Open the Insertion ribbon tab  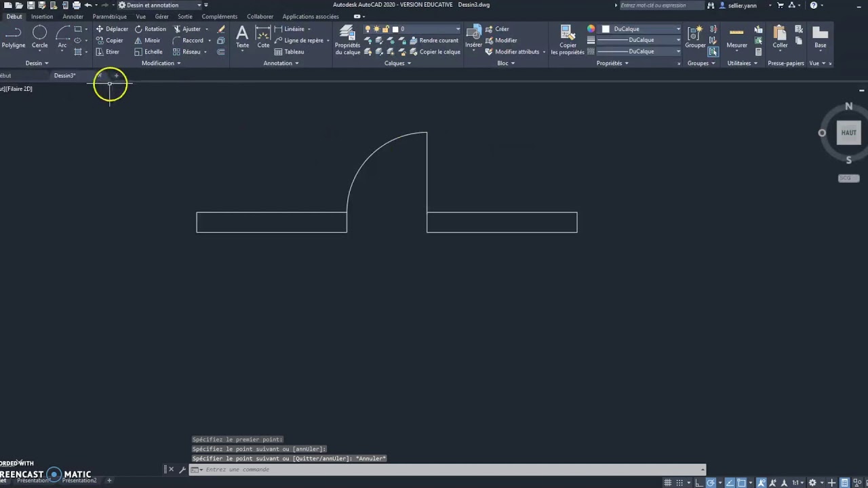(42, 16)
